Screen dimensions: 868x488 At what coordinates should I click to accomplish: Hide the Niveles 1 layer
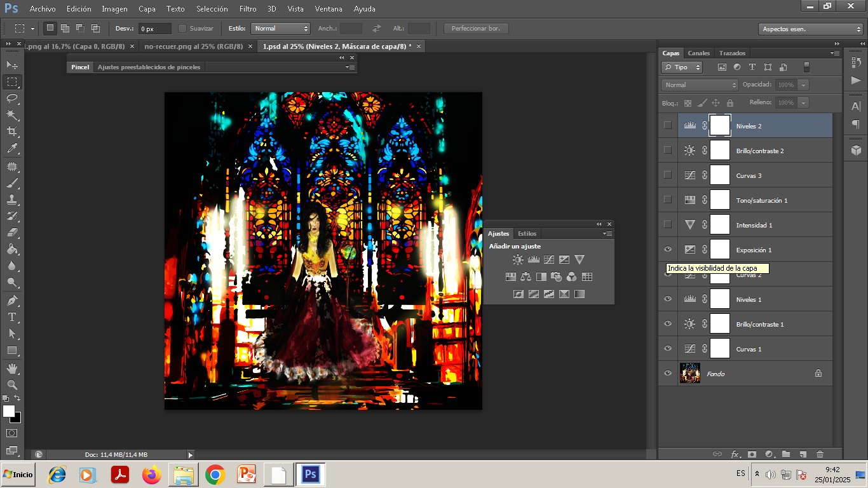[667, 299]
